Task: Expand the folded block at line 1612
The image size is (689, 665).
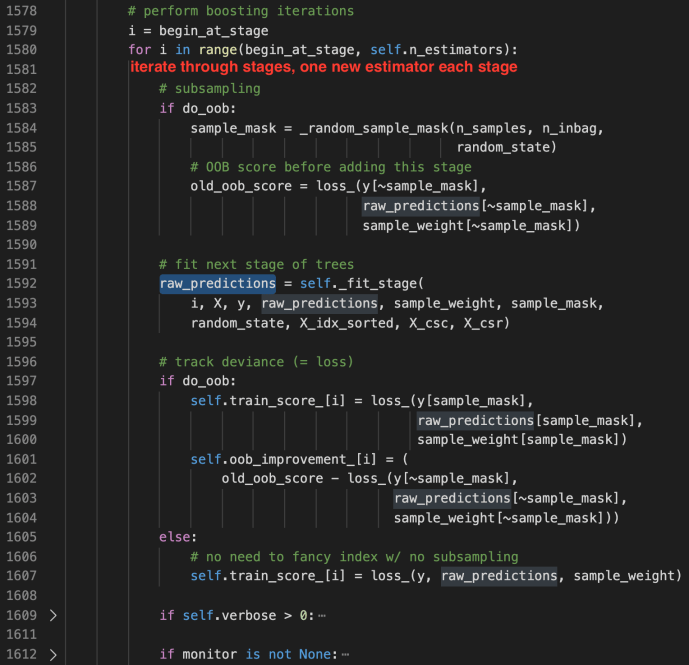Action: [x=53, y=654]
